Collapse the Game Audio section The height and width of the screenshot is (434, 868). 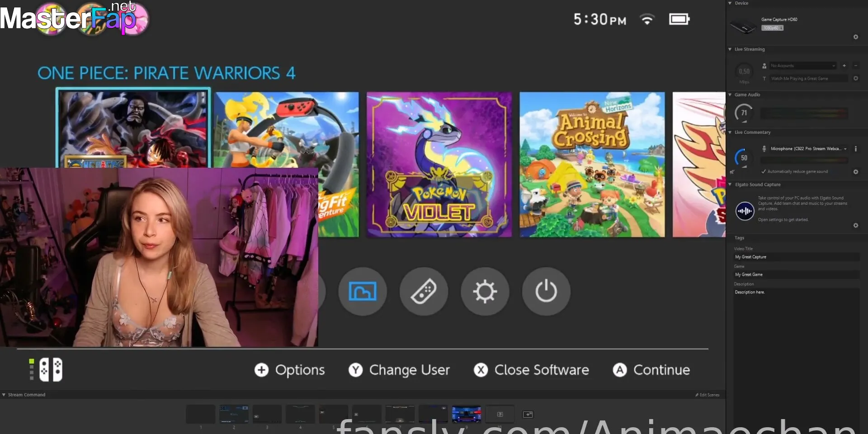point(730,95)
